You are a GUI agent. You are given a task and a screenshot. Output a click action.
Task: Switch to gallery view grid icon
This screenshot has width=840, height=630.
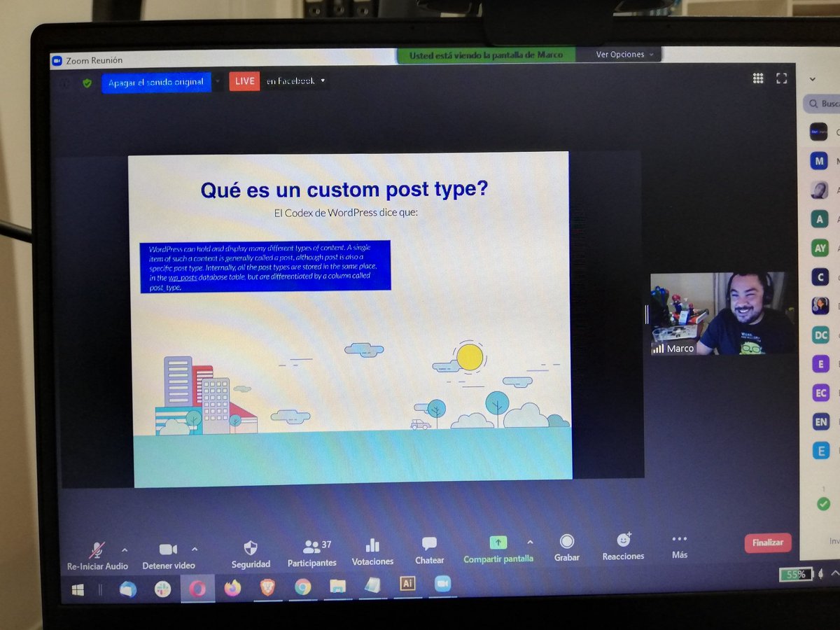click(x=758, y=78)
